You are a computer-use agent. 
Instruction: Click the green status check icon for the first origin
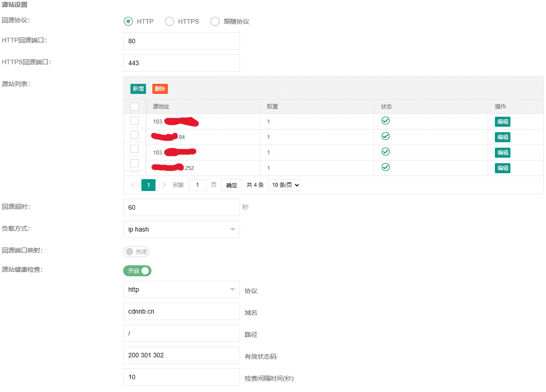(x=385, y=120)
